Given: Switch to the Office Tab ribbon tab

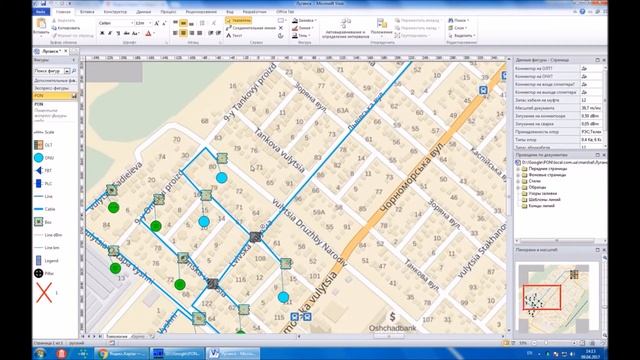Looking at the screenshot, I should click(285, 12).
